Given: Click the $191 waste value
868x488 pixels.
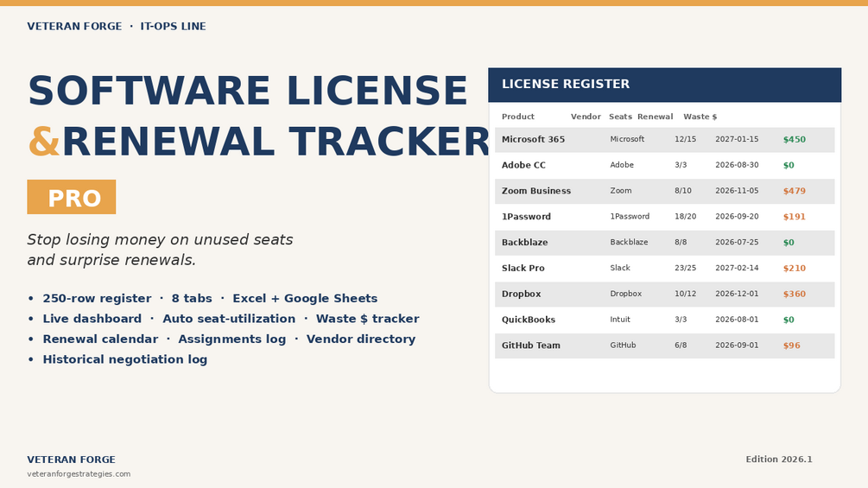Looking at the screenshot, I should 795,217.
